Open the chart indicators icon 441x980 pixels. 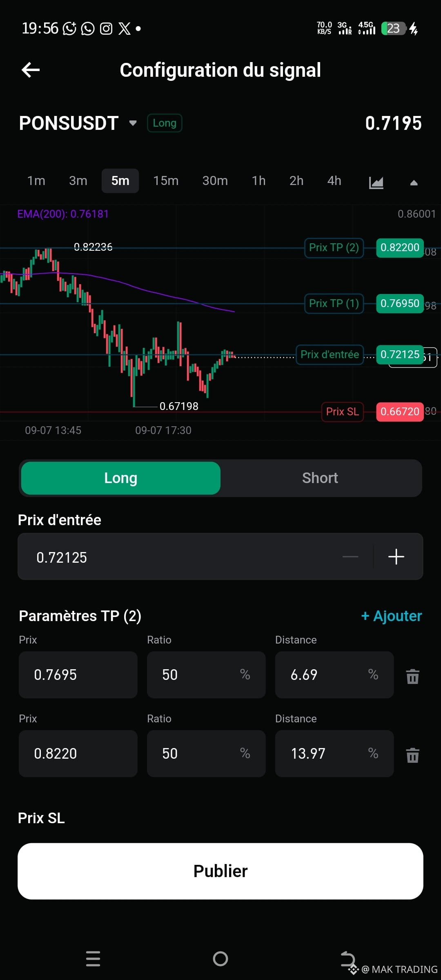click(376, 182)
